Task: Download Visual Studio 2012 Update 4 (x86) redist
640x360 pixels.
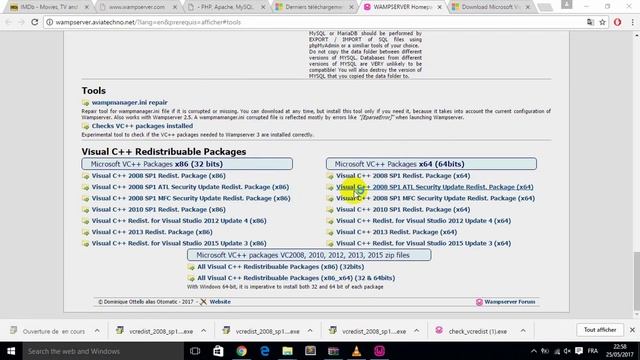Action: coord(179,220)
